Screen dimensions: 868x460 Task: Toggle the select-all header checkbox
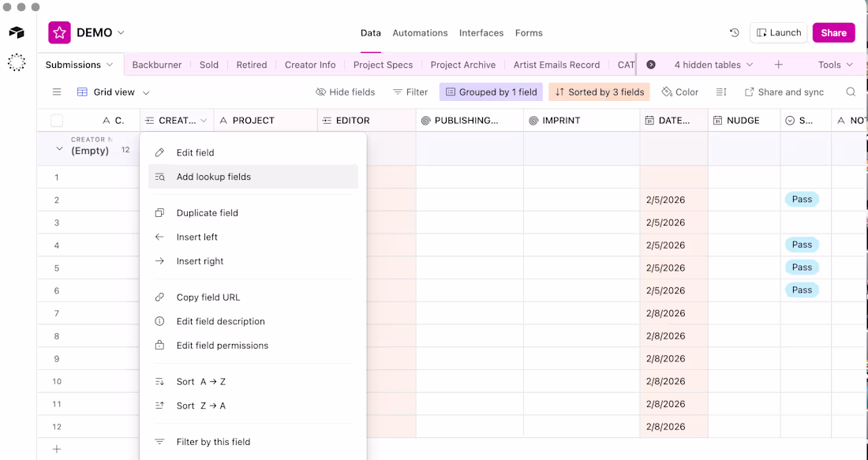pyautogui.click(x=57, y=121)
